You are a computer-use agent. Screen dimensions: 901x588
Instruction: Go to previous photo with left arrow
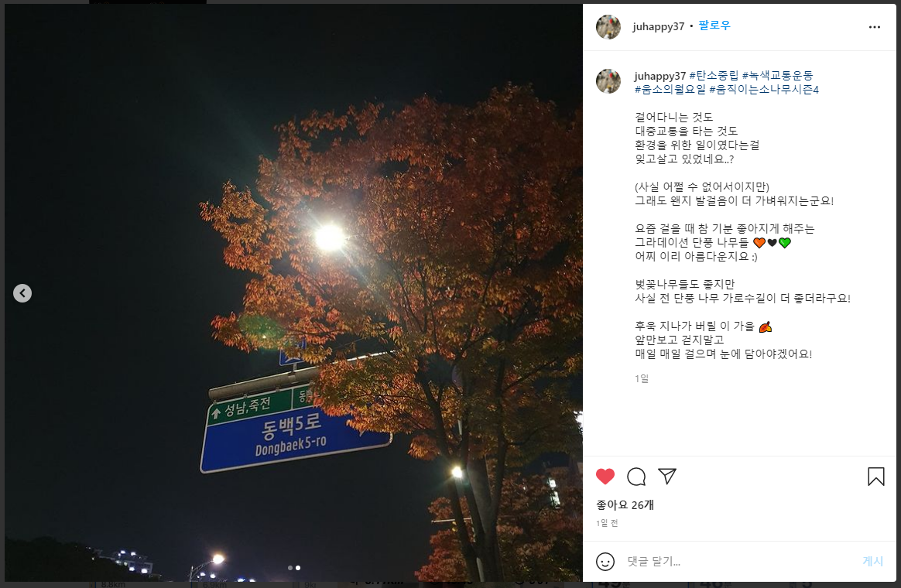click(x=22, y=293)
